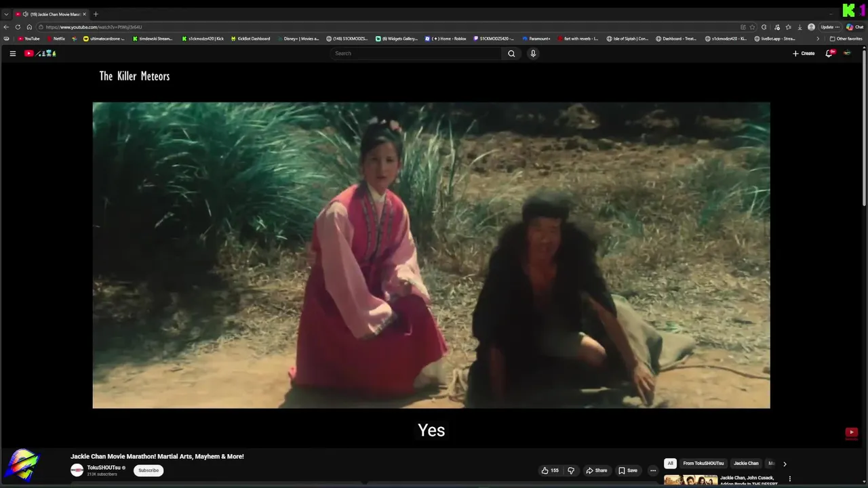The image size is (868, 488).
Task: Click the video player to pause
Action: [x=431, y=256]
